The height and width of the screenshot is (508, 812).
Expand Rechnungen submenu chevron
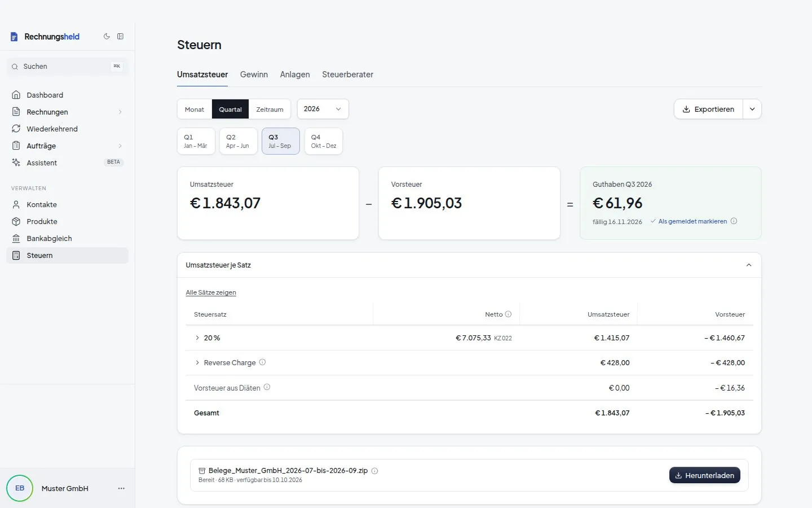(120, 112)
